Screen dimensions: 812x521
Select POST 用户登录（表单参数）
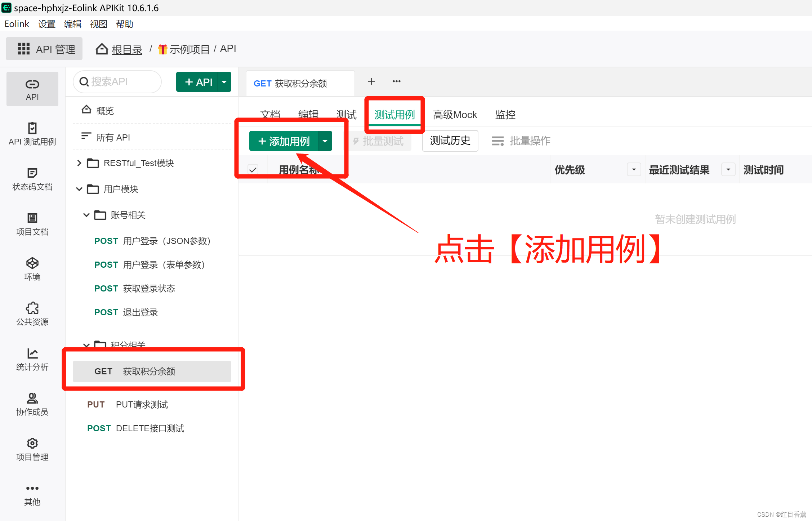click(150, 265)
